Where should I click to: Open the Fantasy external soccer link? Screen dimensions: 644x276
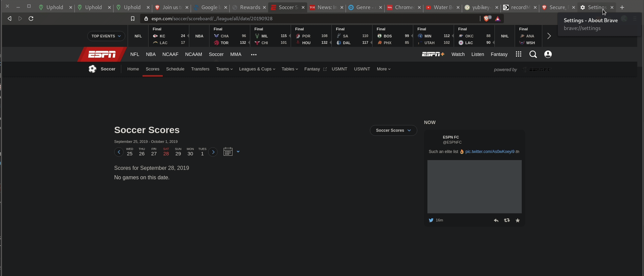tap(315, 69)
